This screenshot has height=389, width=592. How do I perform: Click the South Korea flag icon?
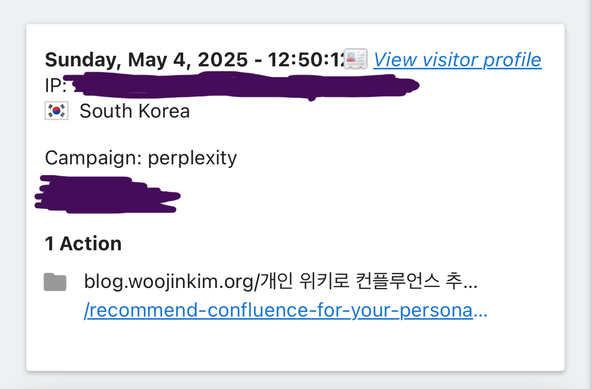(x=57, y=111)
